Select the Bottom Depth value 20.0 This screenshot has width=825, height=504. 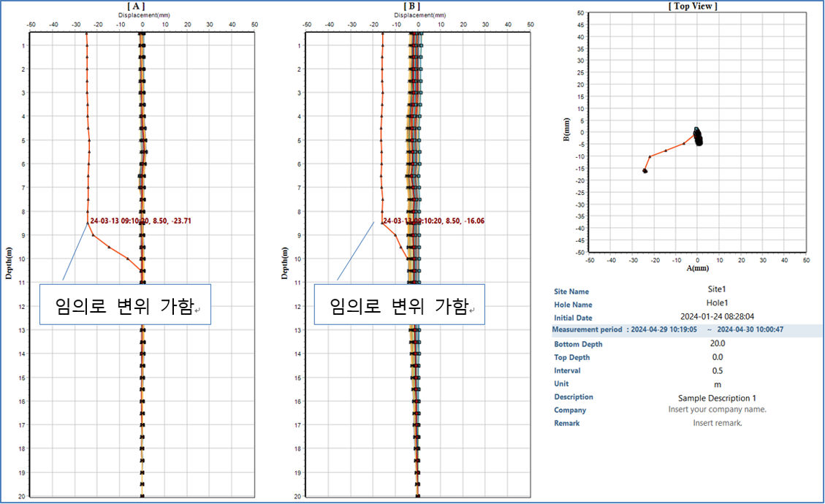point(717,343)
